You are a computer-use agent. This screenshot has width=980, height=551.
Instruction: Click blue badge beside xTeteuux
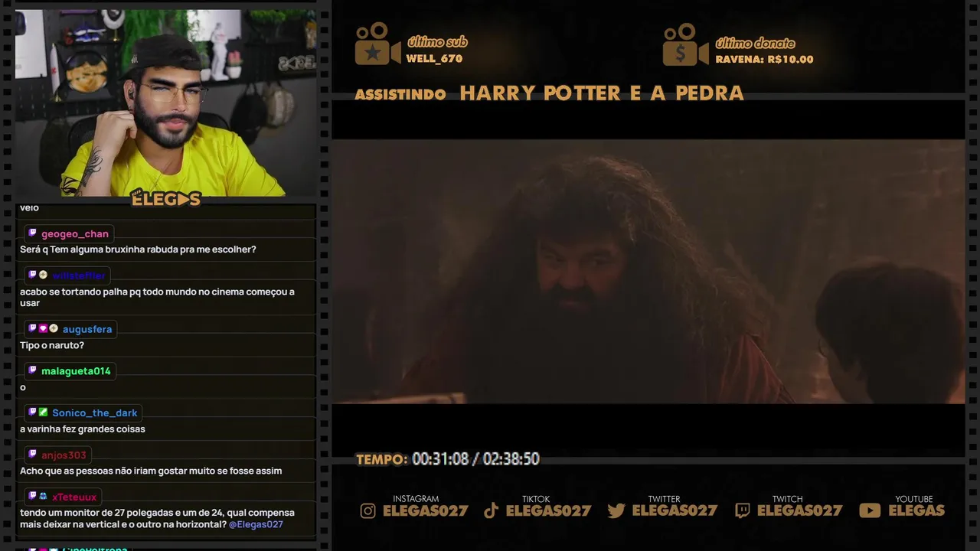pos(43,497)
